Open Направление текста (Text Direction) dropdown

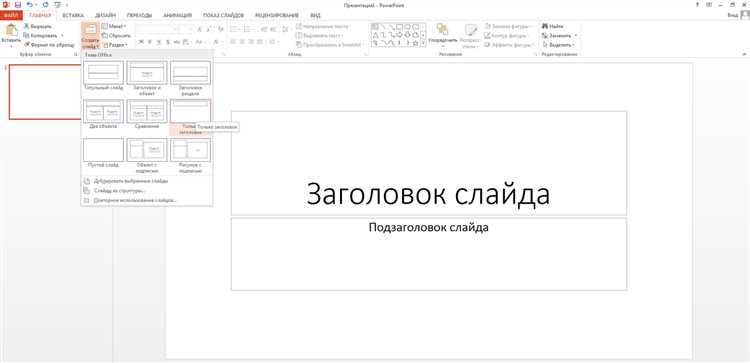[x=323, y=26]
